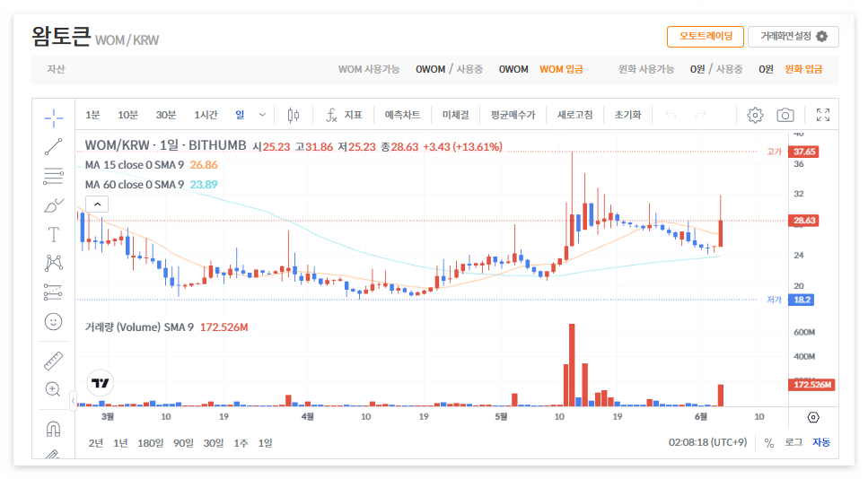Toggle the magnet snap mode
Viewport: 868px width, 479px height.
pyautogui.click(x=53, y=429)
